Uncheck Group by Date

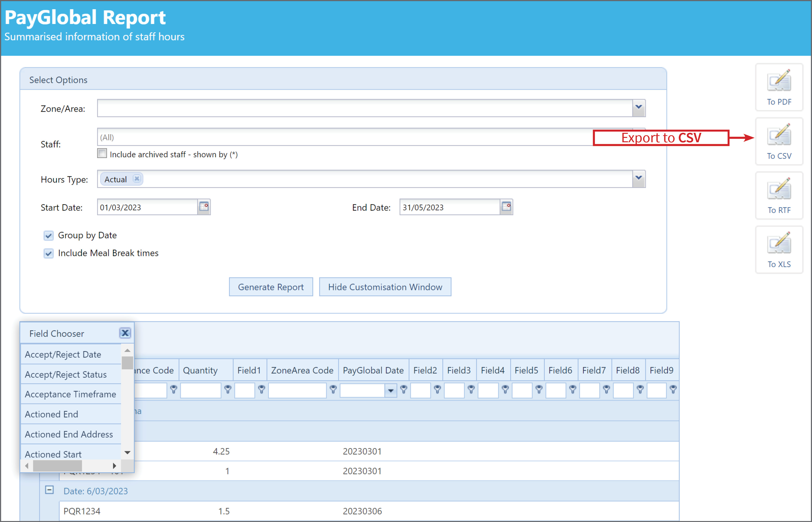click(49, 235)
